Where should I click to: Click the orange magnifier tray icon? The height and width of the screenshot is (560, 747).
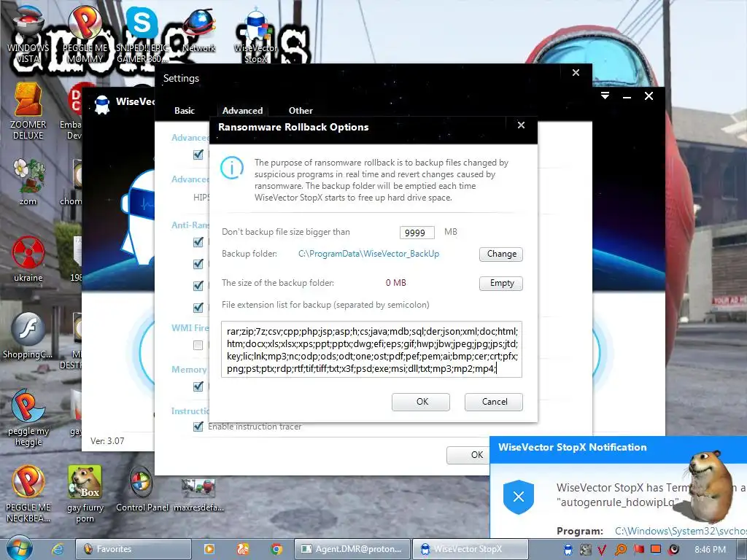point(621,550)
